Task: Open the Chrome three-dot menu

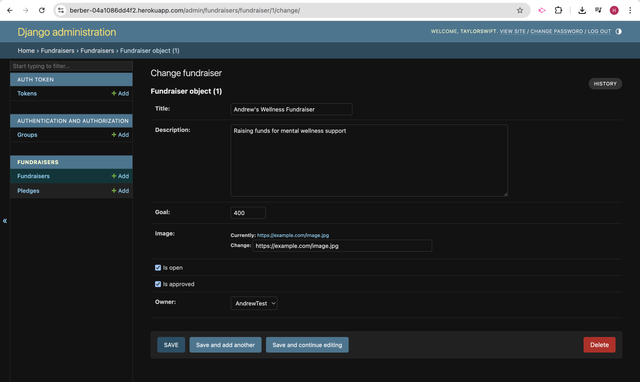Action: pyautogui.click(x=630, y=10)
